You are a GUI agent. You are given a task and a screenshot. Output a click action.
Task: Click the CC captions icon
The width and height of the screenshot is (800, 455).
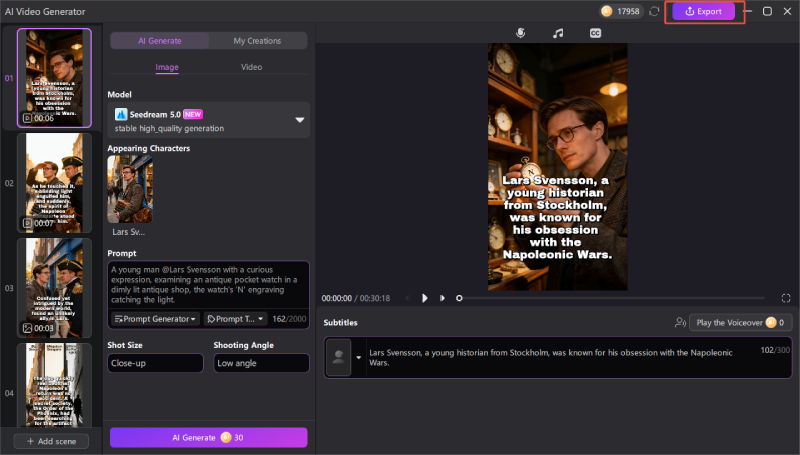(x=595, y=33)
